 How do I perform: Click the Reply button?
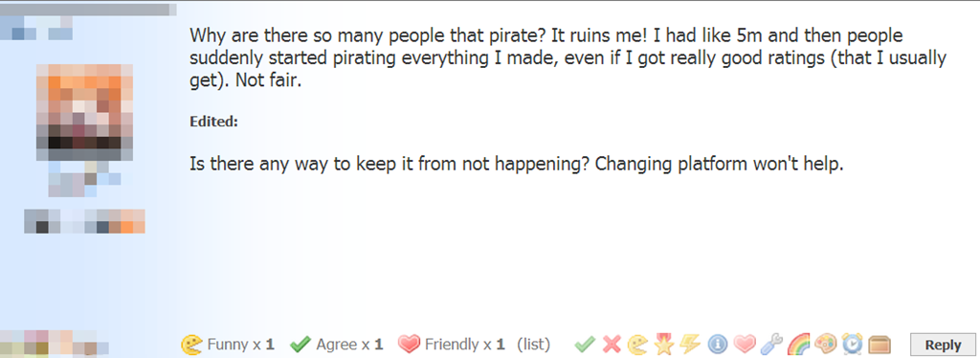coord(943,345)
